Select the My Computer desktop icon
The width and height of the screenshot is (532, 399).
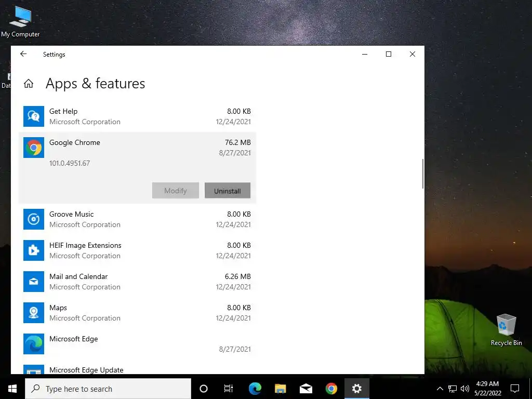[x=20, y=21]
